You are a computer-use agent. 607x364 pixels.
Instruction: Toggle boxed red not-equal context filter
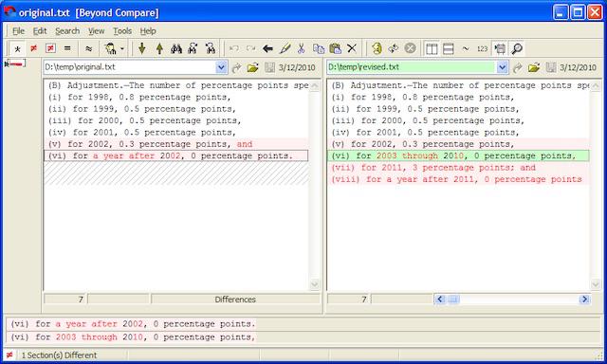coord(50,48)
